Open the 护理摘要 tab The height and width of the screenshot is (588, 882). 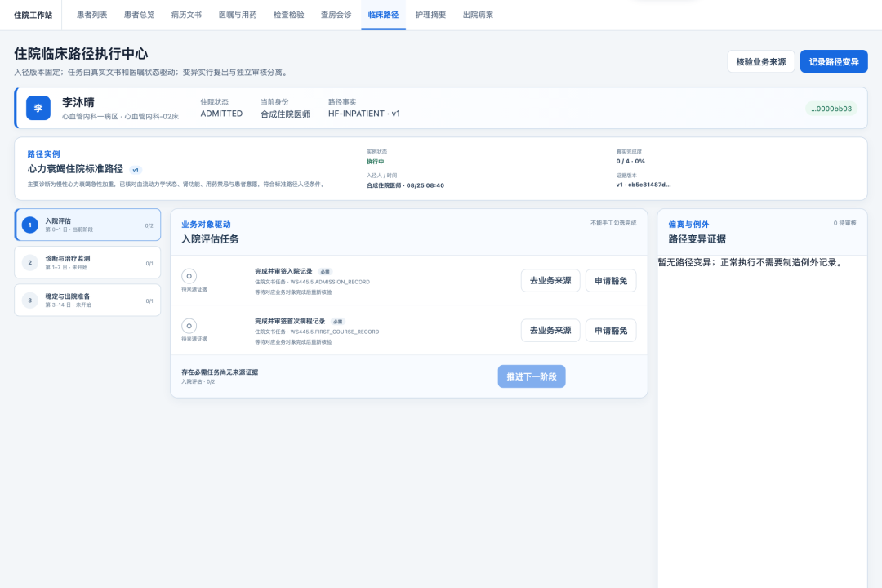[430, 16]
